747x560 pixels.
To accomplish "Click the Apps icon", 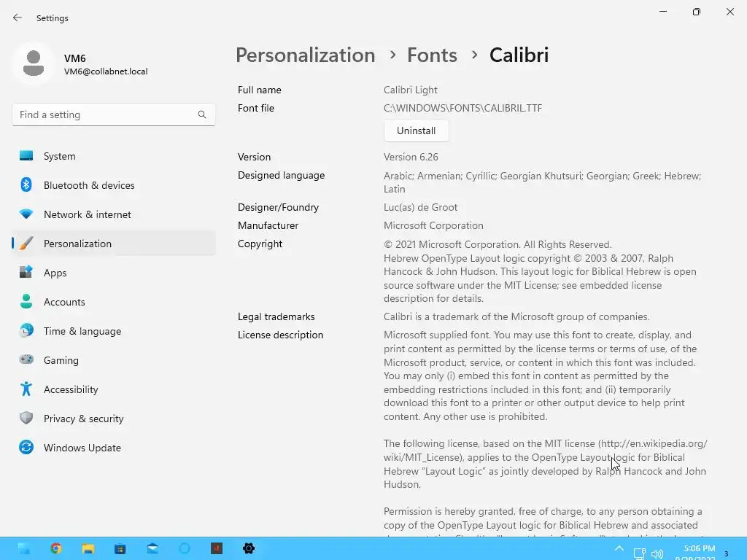I will 26,272.
